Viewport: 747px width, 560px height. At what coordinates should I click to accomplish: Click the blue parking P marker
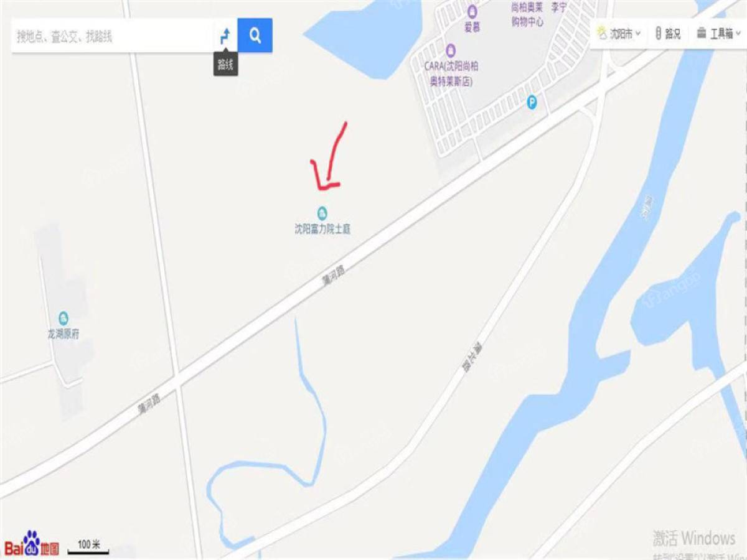[x=532, y=103]
